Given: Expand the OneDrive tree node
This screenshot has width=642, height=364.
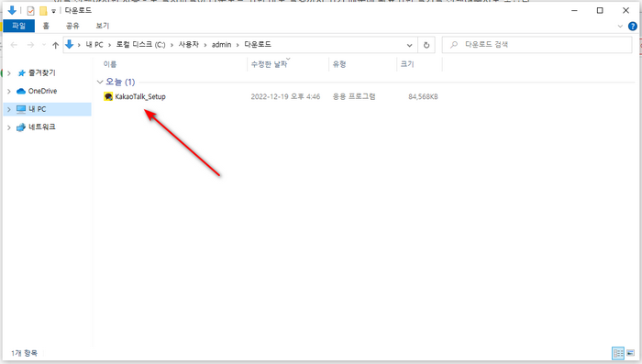Looking at the screenshot, I should click(9, 92).
